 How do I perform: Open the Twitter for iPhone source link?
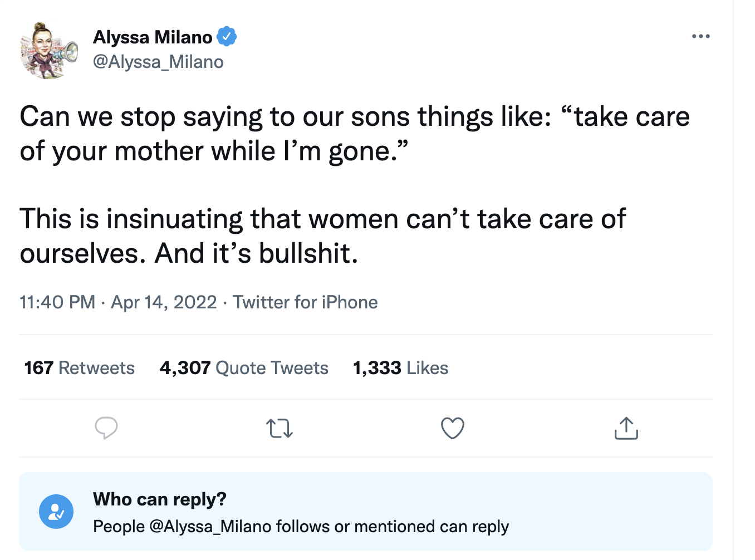click(305, 302)
